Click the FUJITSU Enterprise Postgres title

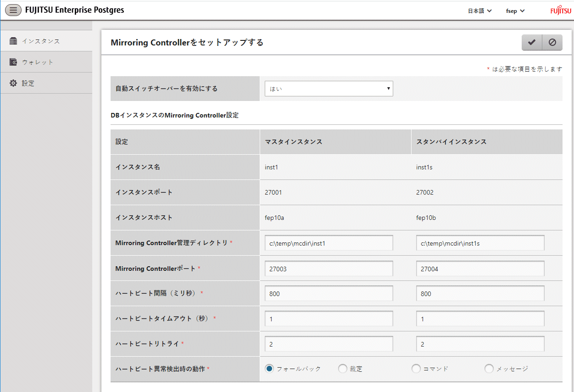pyautogui.click(x=75, y=10)
